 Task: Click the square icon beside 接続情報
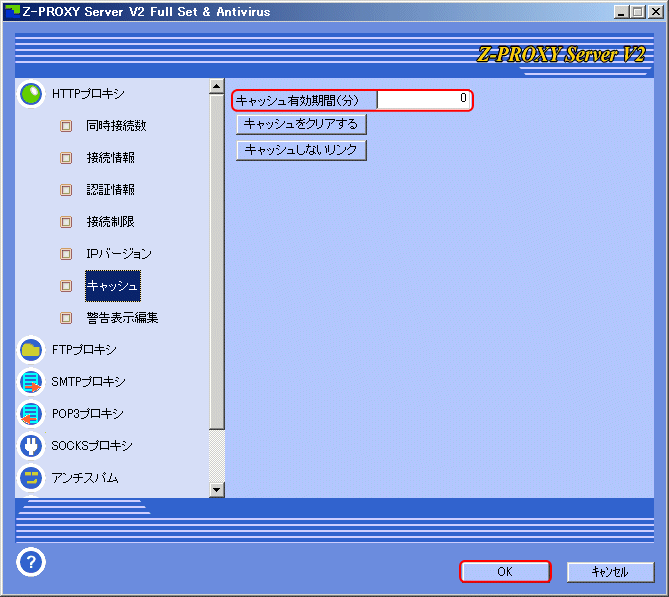click(x=66, y=158)
